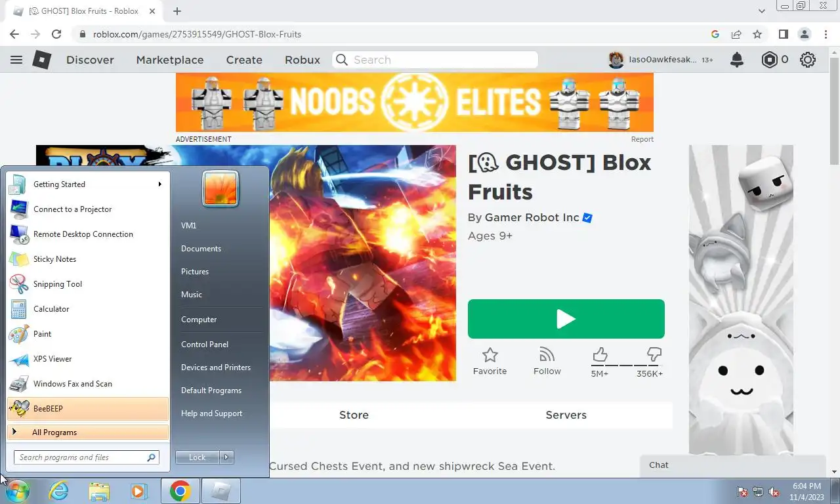Image resolution: width=840 pixels, height=504 pixels.
Task: Open Help and Support
Action: click(211, 413)
